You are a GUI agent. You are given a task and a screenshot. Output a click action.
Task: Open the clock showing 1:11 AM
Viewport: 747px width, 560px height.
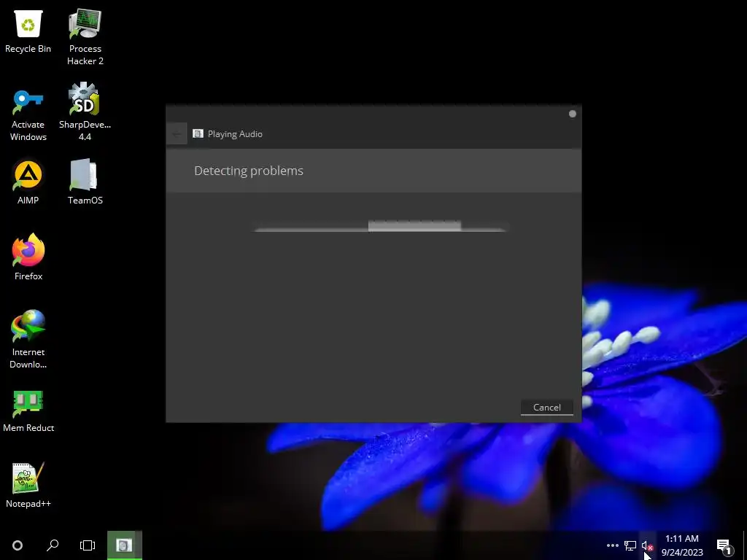[x=682, y=545]
